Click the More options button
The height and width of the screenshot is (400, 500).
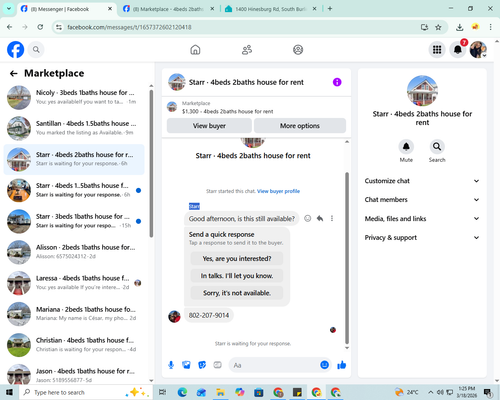tap(300, 126)
